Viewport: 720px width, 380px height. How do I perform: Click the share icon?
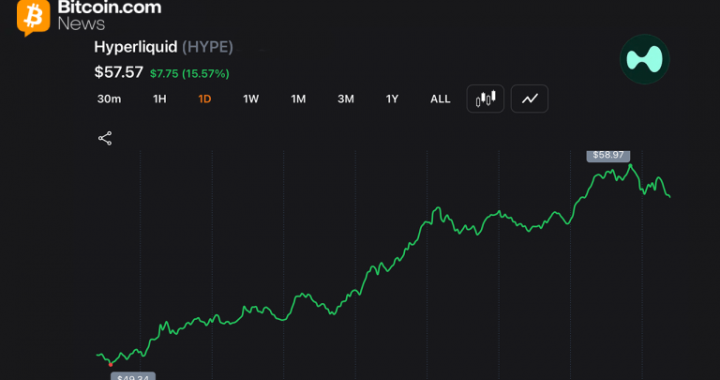point(105,138)
